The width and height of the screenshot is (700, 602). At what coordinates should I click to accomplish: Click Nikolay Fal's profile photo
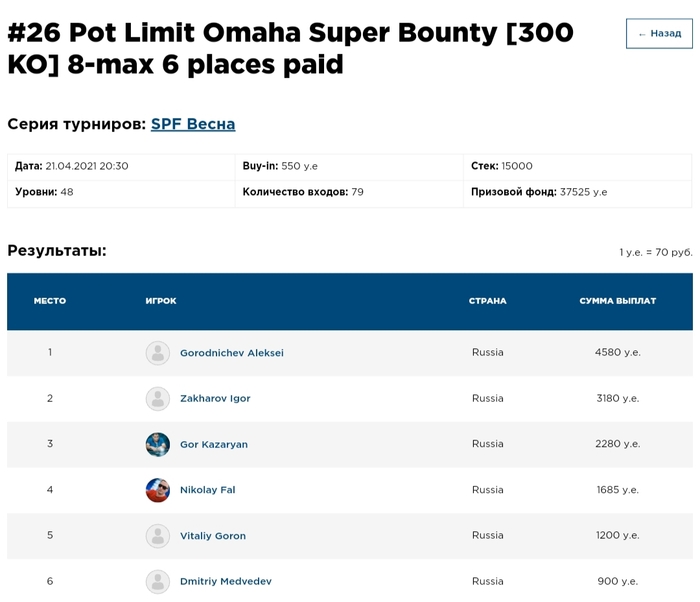(x=158, y=490)
